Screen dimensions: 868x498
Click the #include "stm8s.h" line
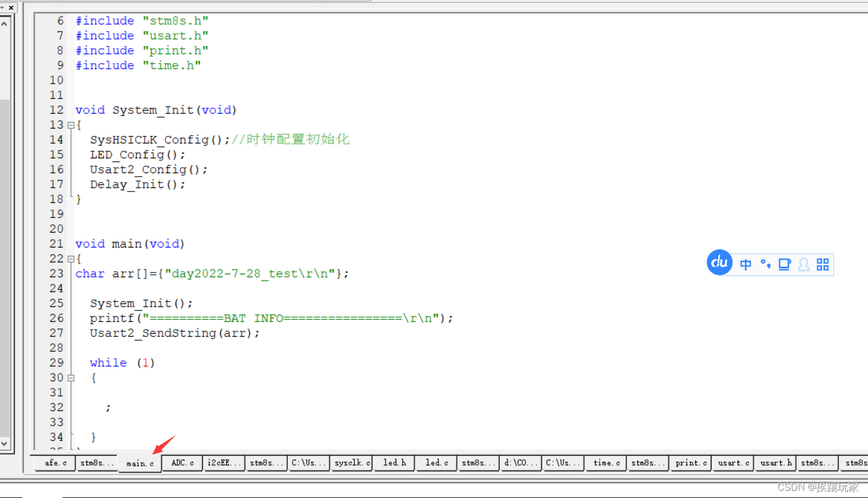point(142,21)
